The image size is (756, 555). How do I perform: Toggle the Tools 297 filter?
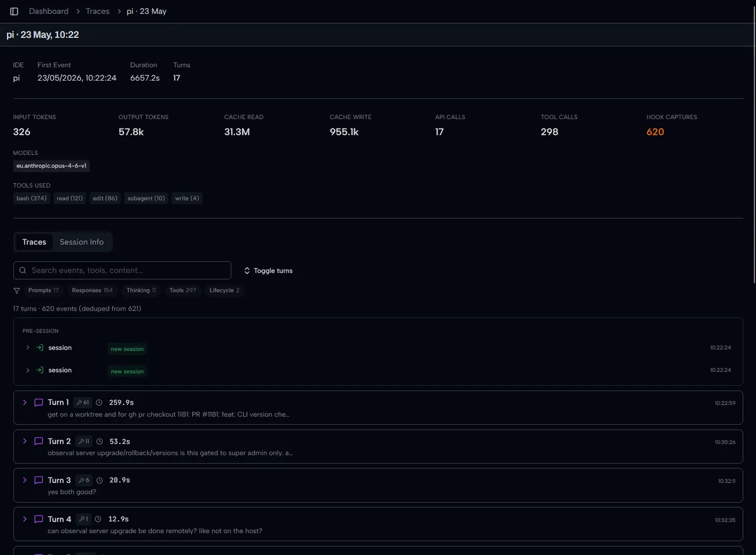point(183,290)
